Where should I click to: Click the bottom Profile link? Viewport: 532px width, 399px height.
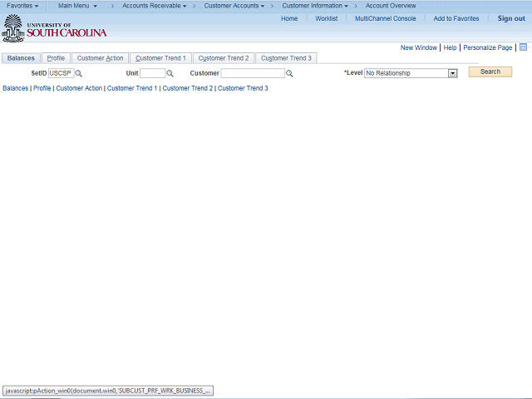click(42, 88)
